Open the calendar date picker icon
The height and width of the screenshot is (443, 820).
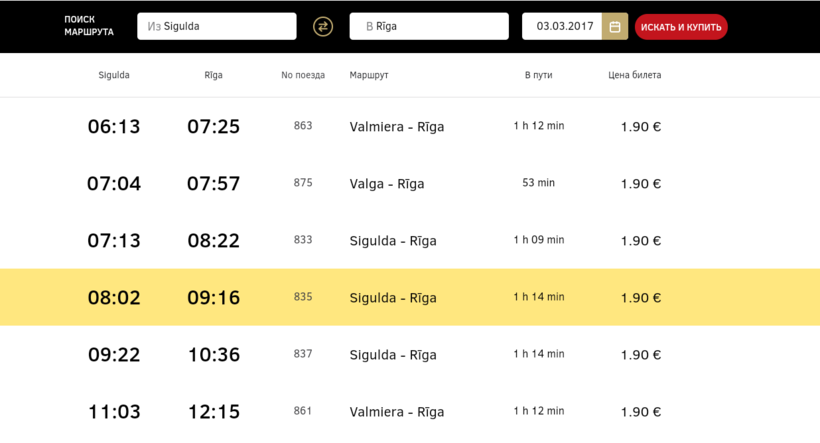tap(615, 27)
